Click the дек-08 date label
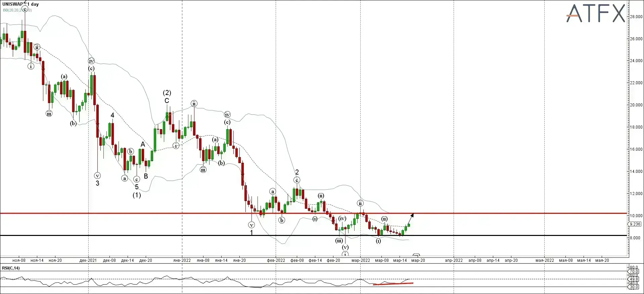The image size is (644, 294). coord(109,260)
